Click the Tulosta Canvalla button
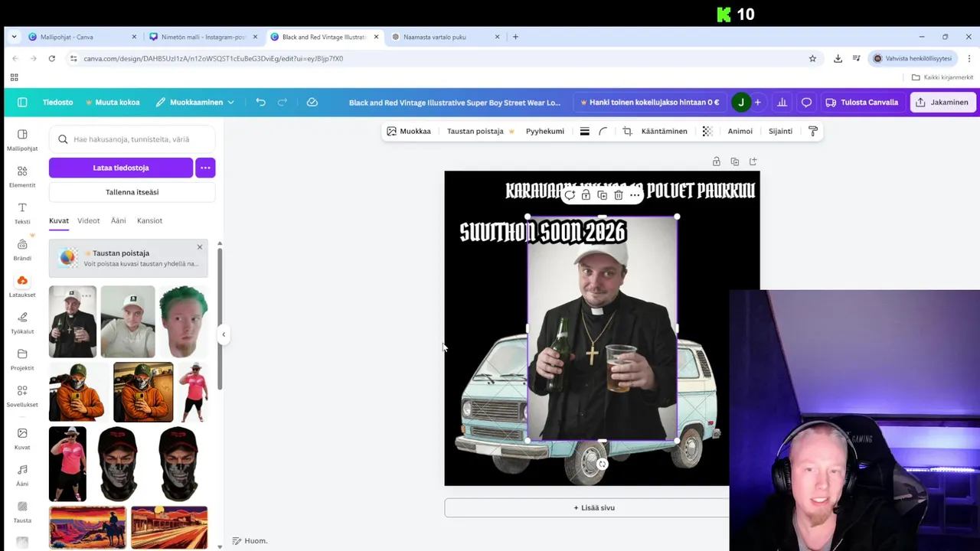This screenshot has width=980, height=551. [x=862, y=102]
